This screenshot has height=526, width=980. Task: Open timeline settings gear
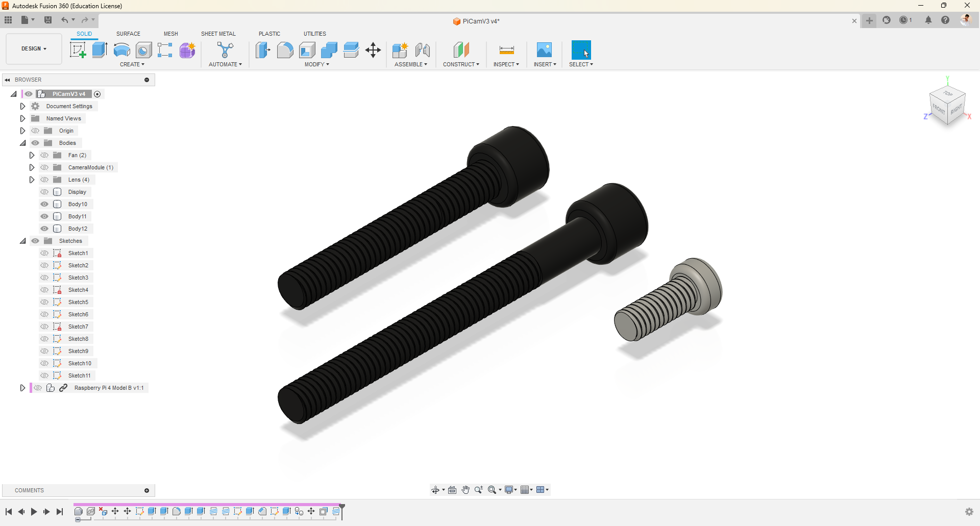click(x=969, y=512)
